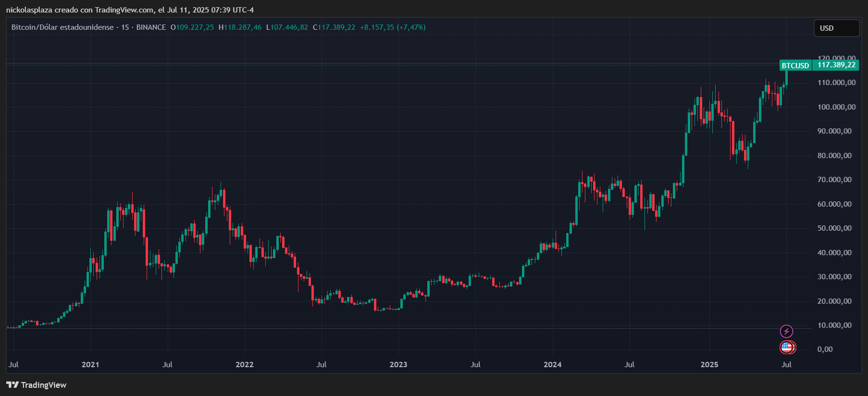
Task: Click the 0,00 price axis label
Action: coord(825,349)
